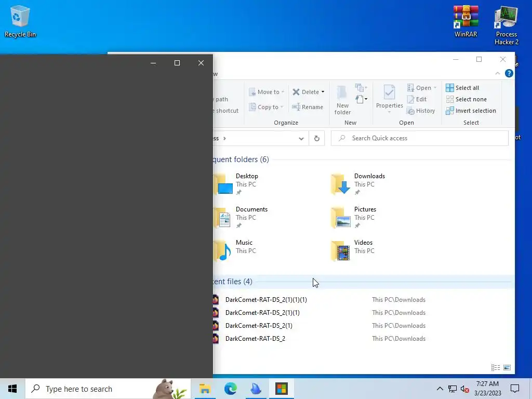
Task: Open the blue fin app on taskbar
Action: 256,389
